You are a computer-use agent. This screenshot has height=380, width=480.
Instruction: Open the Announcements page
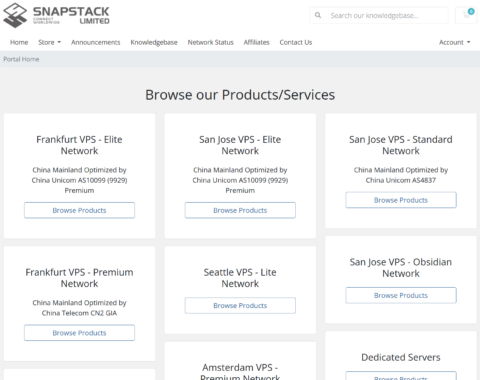(96, 42)
